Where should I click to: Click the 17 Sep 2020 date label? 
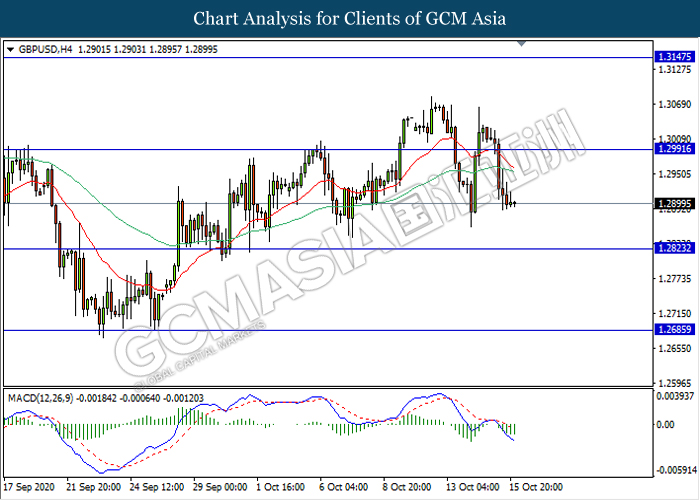29,487
